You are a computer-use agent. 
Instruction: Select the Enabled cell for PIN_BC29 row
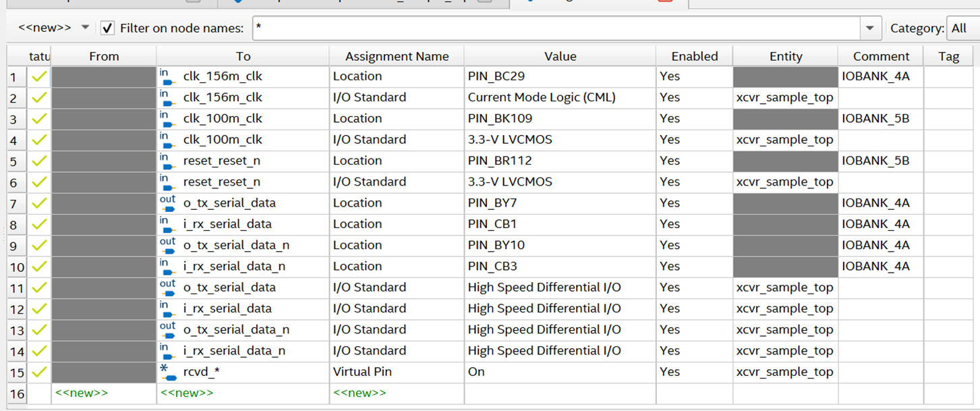pos(693,76)
